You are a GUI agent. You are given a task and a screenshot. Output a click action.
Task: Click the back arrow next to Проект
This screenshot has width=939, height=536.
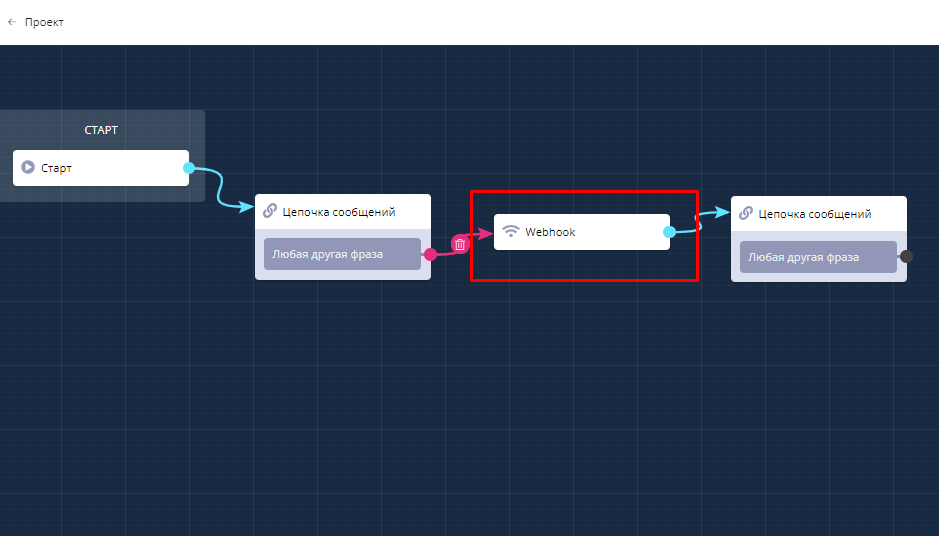point(12,22)
